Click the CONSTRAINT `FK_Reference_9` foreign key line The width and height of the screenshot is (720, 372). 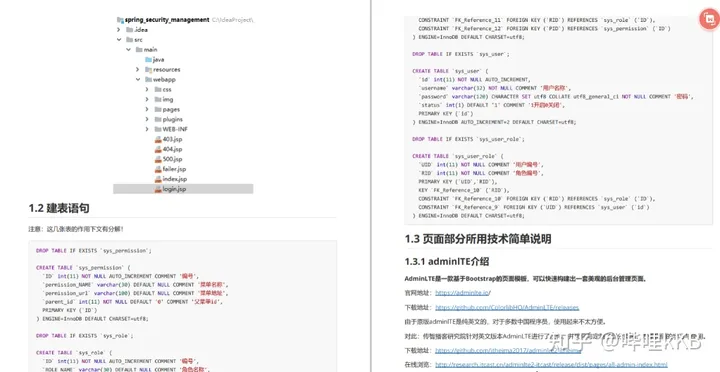pyautogui.click(x=534, y=207)
